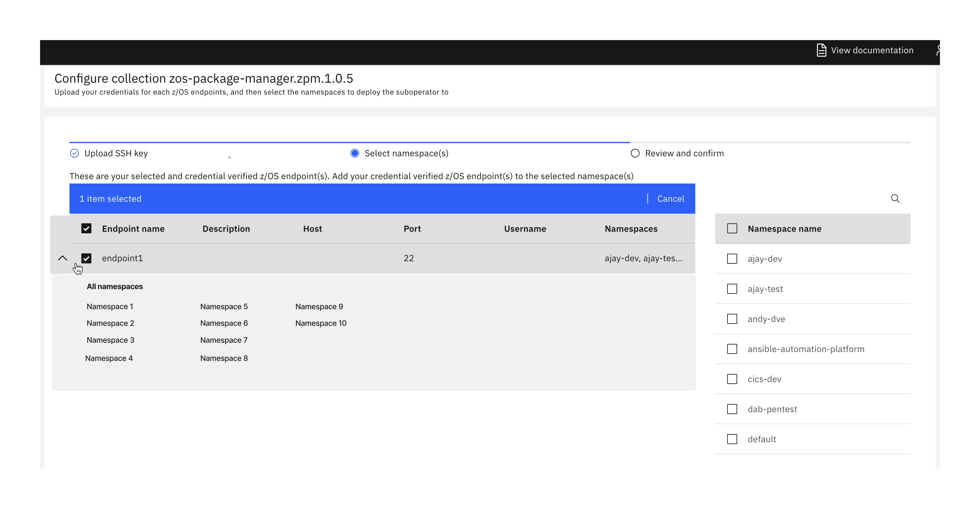Toggle the select-all endpoints checkbox

pyautogui.click(x=86, y=228)
